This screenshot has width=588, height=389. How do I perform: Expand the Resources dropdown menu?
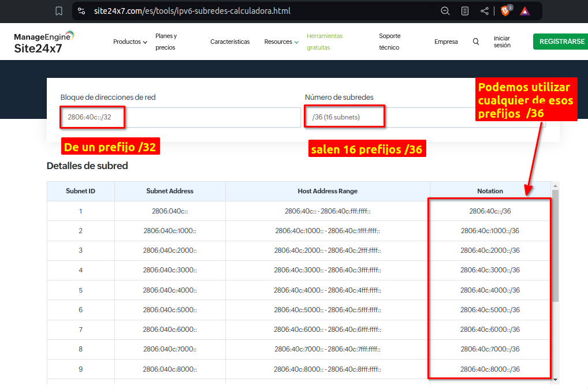point(281,42)
